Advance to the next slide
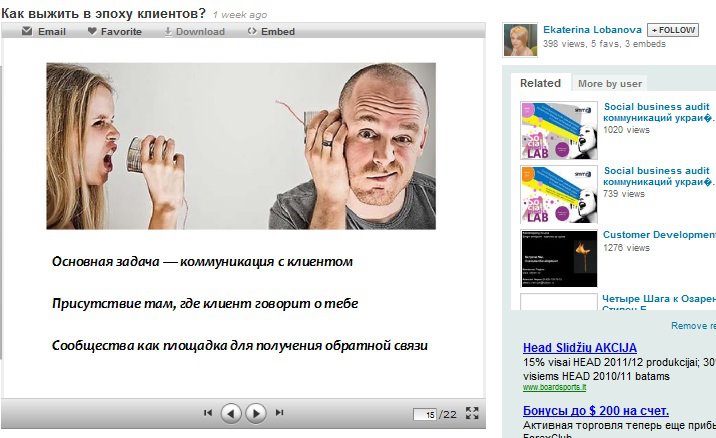This screenshot has width=716, height=438. 256,413
